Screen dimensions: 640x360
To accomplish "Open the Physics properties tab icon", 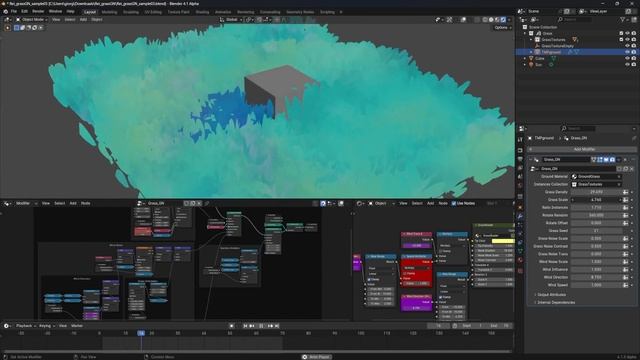I will pyautogui.click(x=520, y=234).
